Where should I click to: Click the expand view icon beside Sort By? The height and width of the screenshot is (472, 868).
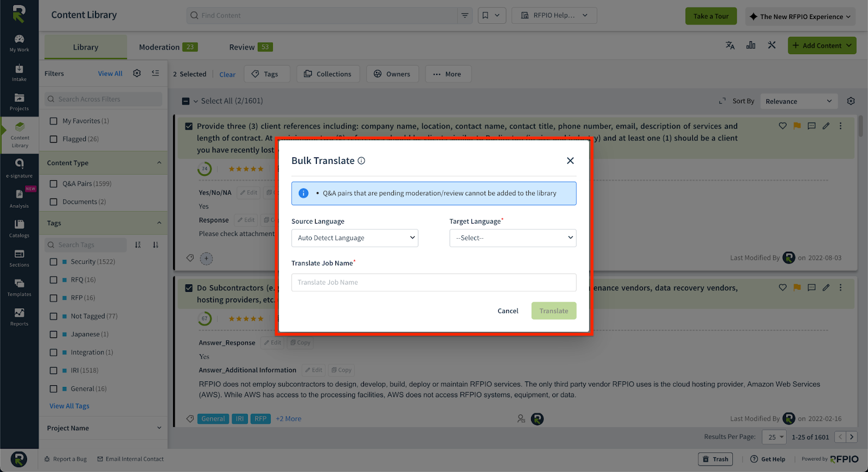(722, 101)
